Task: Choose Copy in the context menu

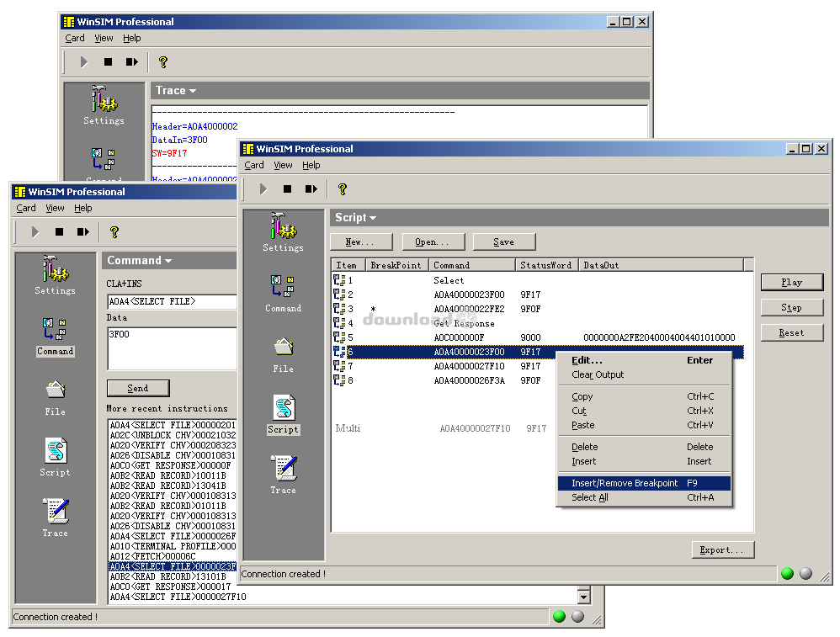Action: point(644,396)
